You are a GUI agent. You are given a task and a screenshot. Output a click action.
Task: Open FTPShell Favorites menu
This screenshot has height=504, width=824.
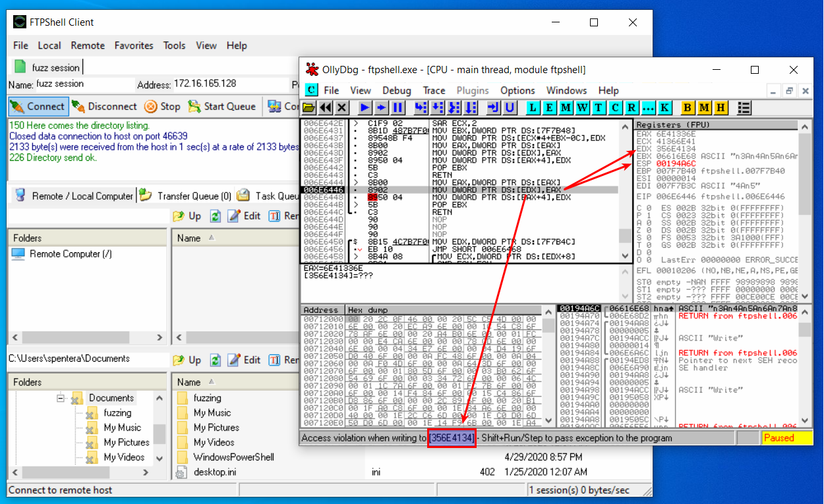pyautogui.click(x=134, y=45)
